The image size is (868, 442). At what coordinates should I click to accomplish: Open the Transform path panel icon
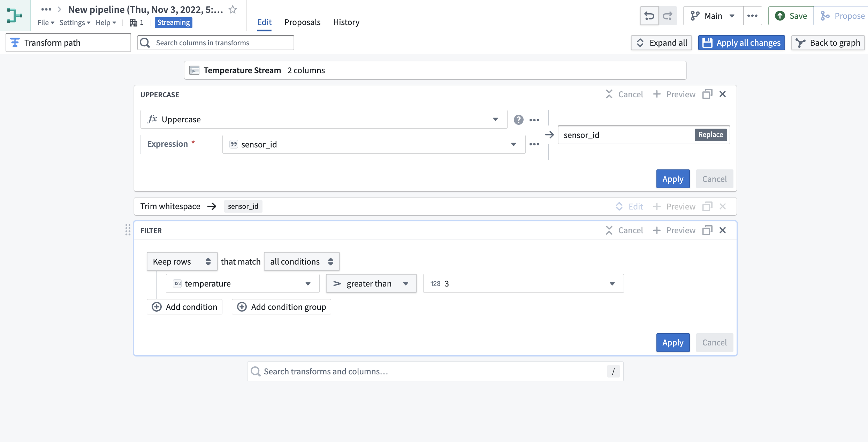click(15, 42)
